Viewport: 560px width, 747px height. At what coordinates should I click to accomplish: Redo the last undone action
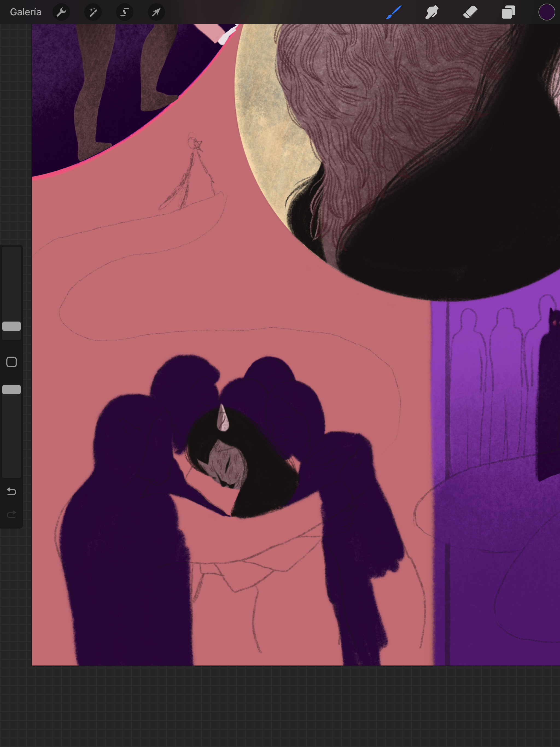11,514
